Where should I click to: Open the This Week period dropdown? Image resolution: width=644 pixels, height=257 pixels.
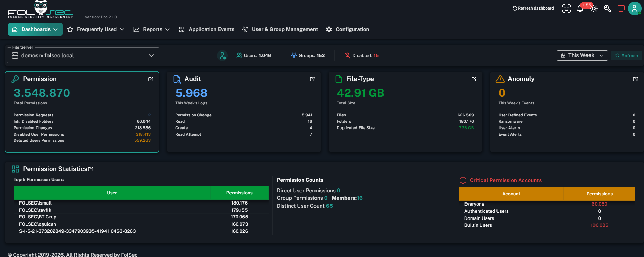582,55
